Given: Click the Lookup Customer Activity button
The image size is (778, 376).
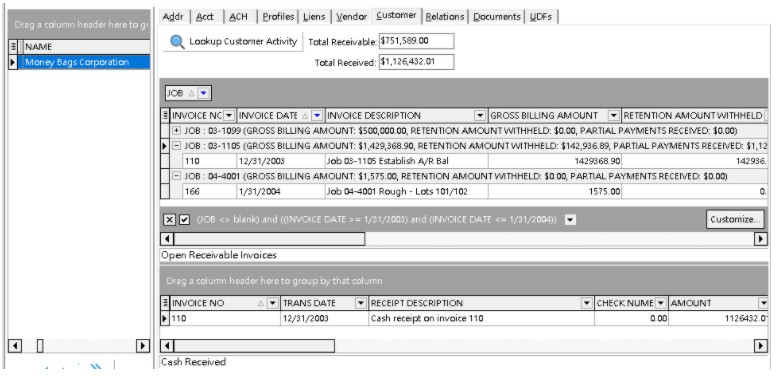Looking at the screenshot, I should point(233,42).
